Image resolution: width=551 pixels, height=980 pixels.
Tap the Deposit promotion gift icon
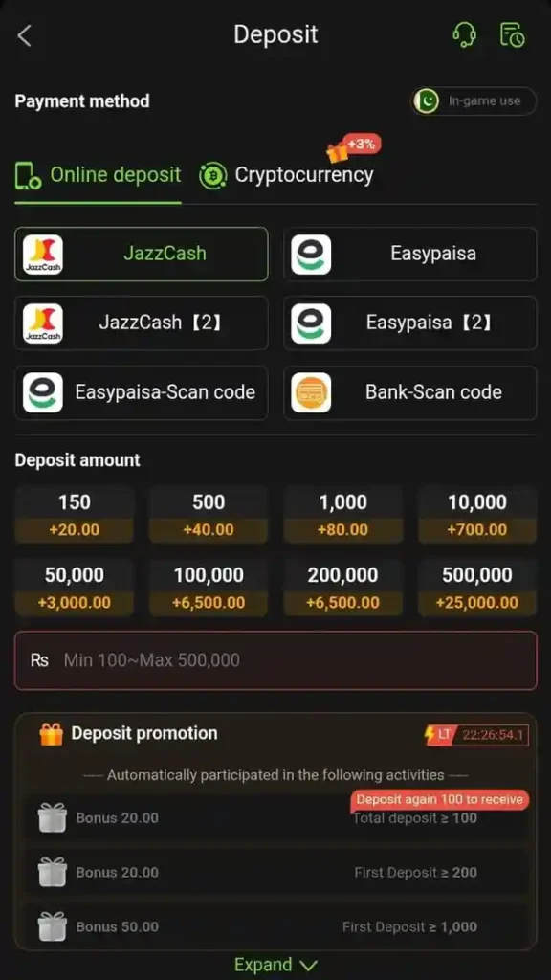point(52,734)
